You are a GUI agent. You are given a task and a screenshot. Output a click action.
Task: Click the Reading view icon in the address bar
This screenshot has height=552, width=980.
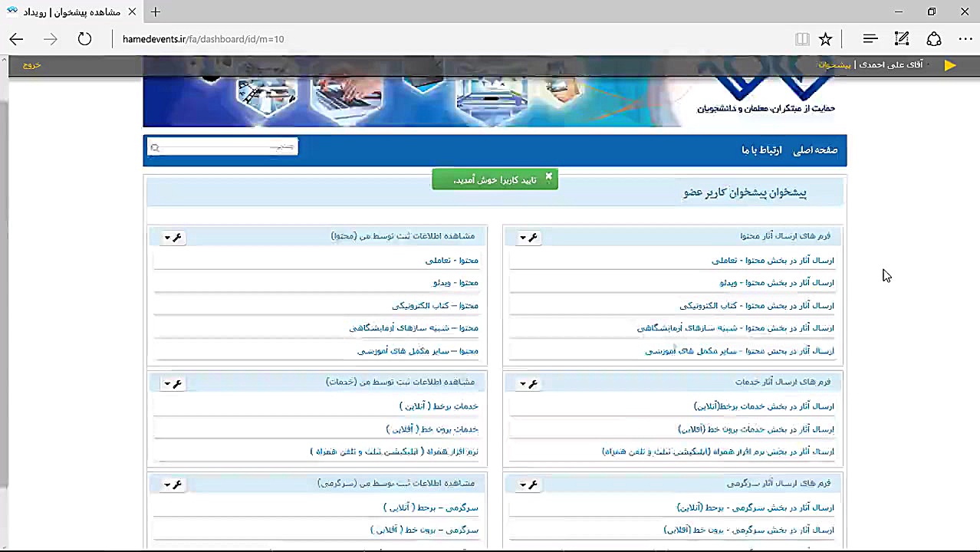802,39
